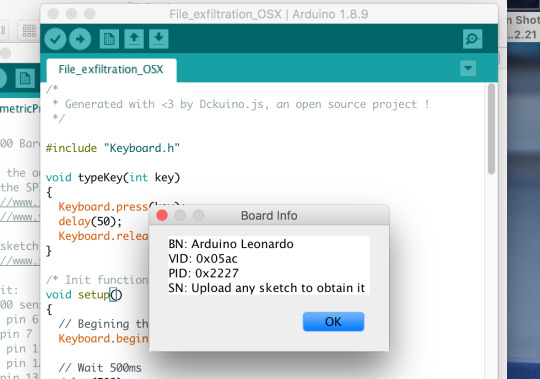Close the Board Info dialog
The height and width of the screenshot is (379, 540).
[x=162, y=215]
